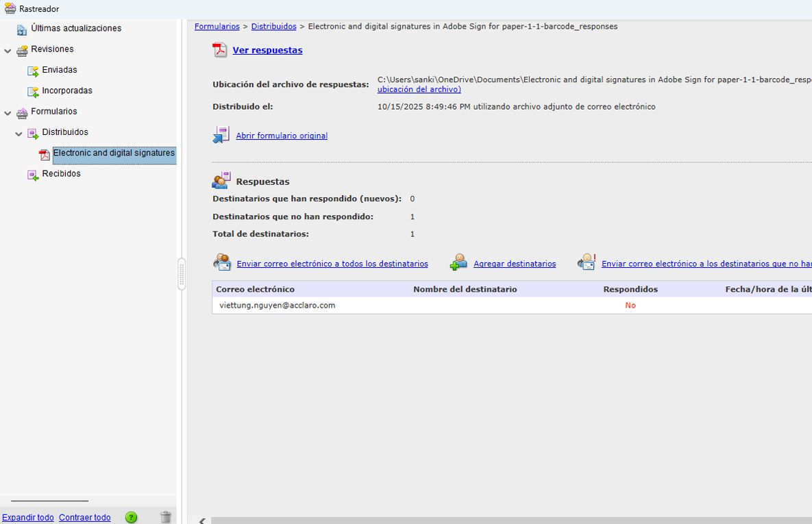Image resolution: width=812 pixels, height=524 pixels.
Task: Click the horizontal scrollbar below the responses panel
Action: tap(480, 521)
